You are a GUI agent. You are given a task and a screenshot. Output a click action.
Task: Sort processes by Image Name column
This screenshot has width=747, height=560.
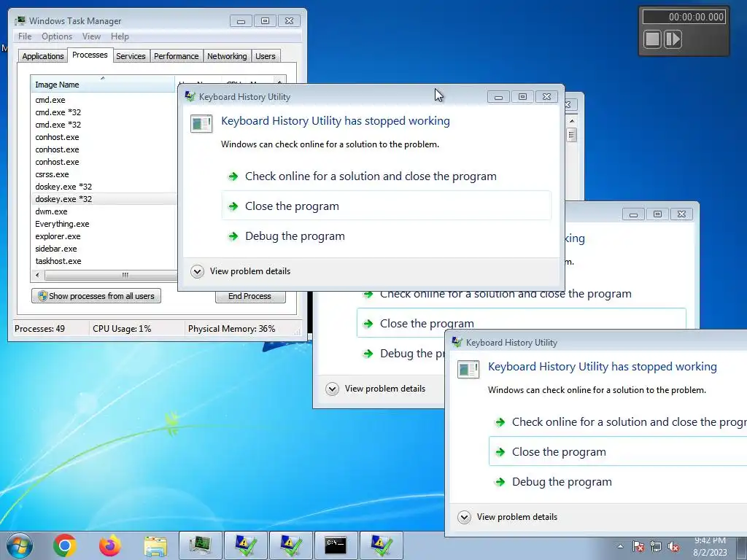click(x=102, y=85)
